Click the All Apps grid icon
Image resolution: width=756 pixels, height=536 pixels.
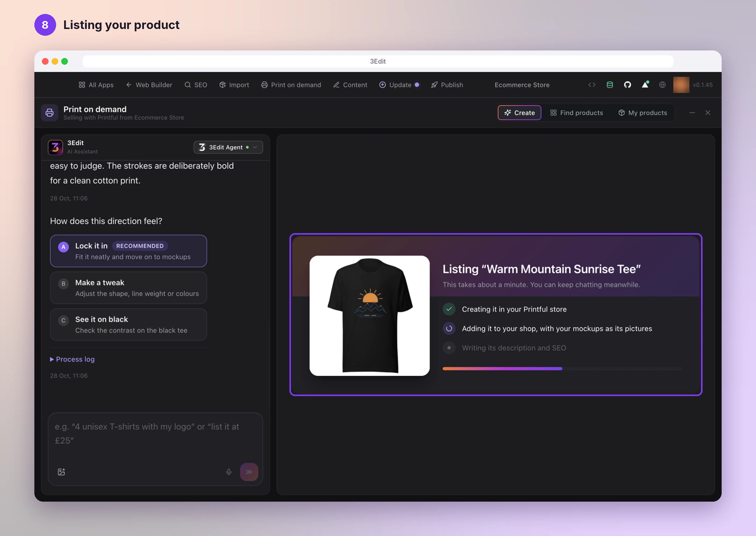pyautogui.click(x=82, y=85)
